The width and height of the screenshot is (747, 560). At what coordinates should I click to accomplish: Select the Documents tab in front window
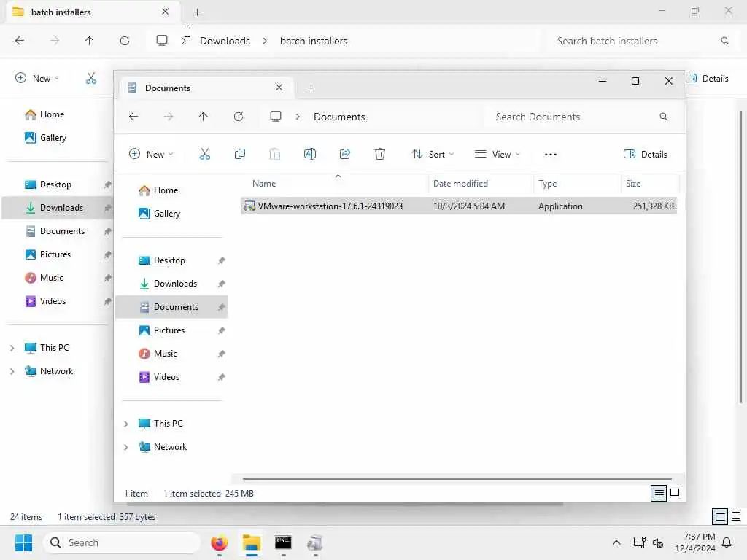(x=205, y=88)
